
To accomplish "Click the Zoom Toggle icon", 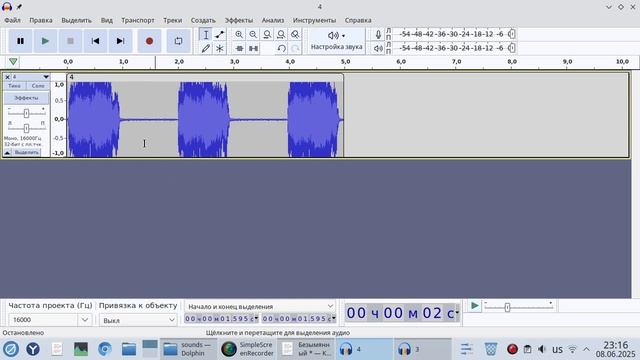I will (x=295, y=35).
